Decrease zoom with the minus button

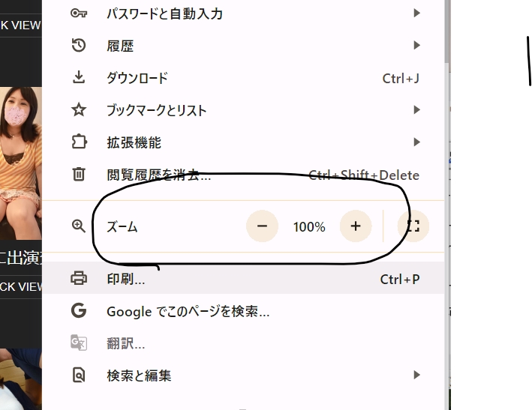pyautogui.click(x=262, y=226)
